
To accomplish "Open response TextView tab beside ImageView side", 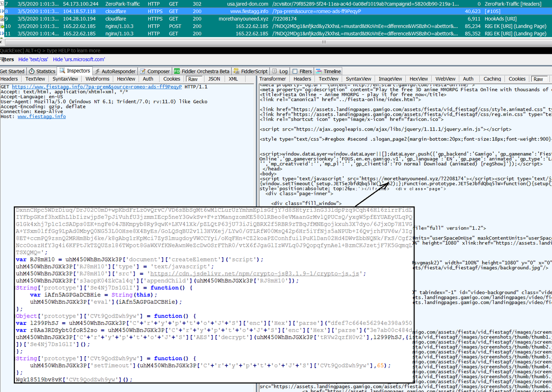I will tap(328, 79).
